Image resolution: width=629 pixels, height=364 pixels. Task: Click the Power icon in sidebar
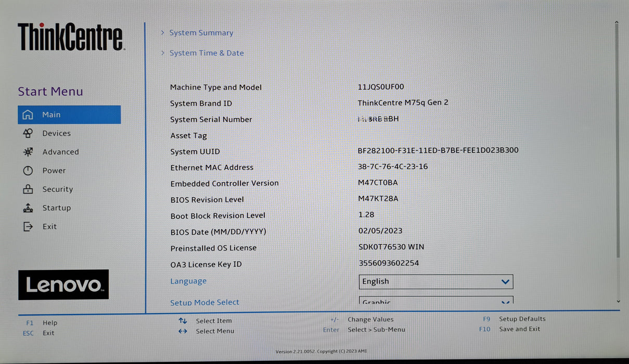click(28, 171)
